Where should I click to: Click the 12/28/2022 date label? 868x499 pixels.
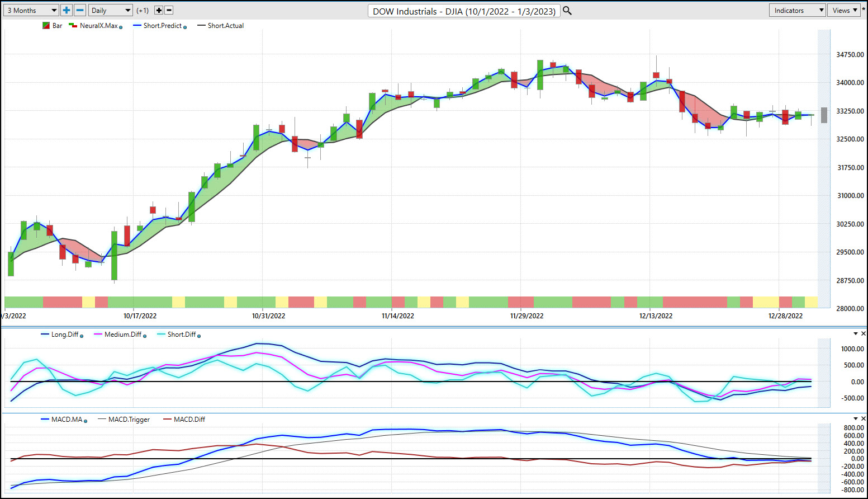(785, 316)
